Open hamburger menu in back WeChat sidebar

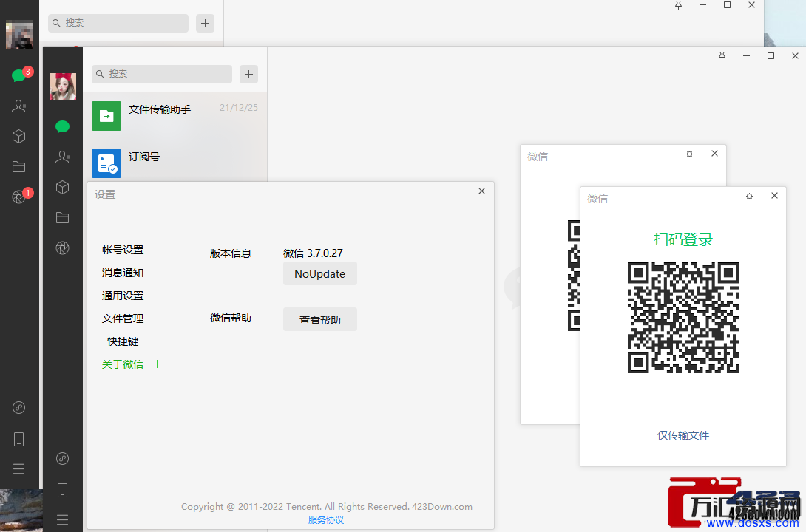pyautogui.click(x=19, y=469)
